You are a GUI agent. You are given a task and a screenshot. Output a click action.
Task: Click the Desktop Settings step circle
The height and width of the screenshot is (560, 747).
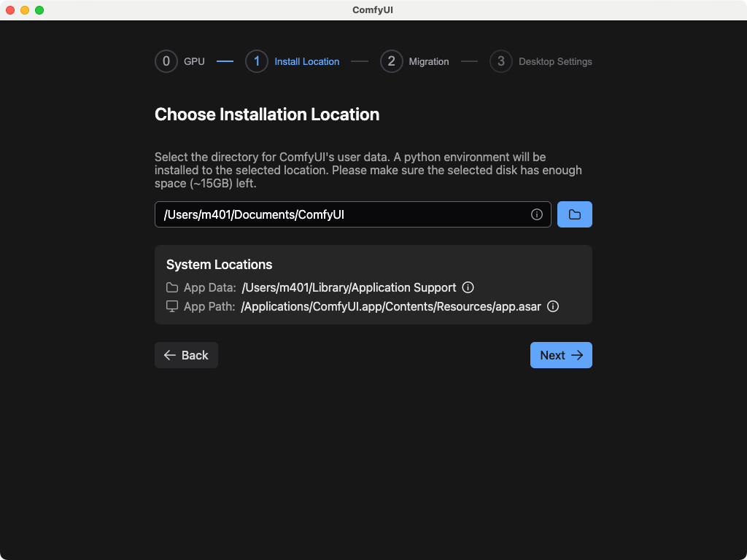[500, 61]
